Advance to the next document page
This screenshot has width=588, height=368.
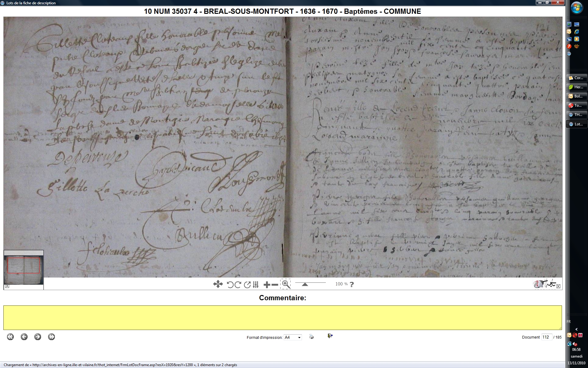point(38,337)
